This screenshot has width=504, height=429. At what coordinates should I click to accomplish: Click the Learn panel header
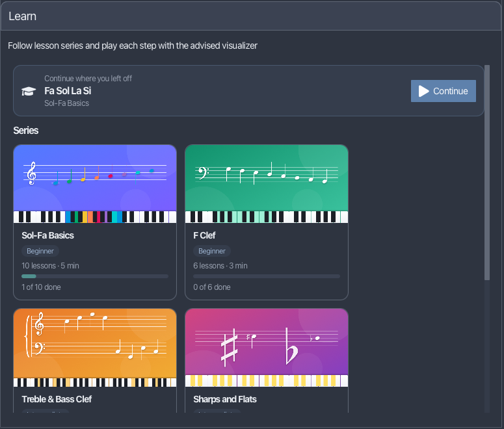[x=251, y=16]
